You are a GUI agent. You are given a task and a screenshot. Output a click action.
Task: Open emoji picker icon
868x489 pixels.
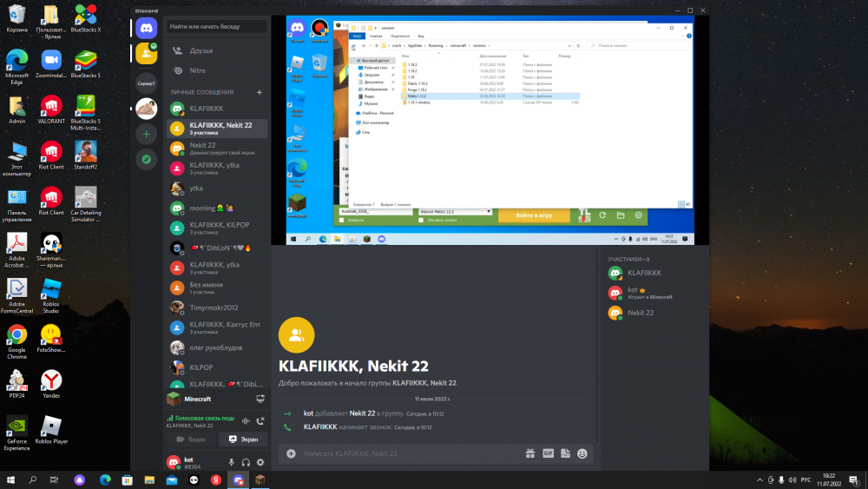click(582, 453)
